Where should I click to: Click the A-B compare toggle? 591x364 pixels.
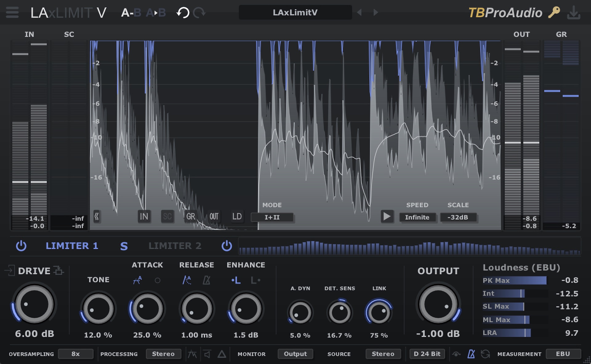(x=131, y=13)
